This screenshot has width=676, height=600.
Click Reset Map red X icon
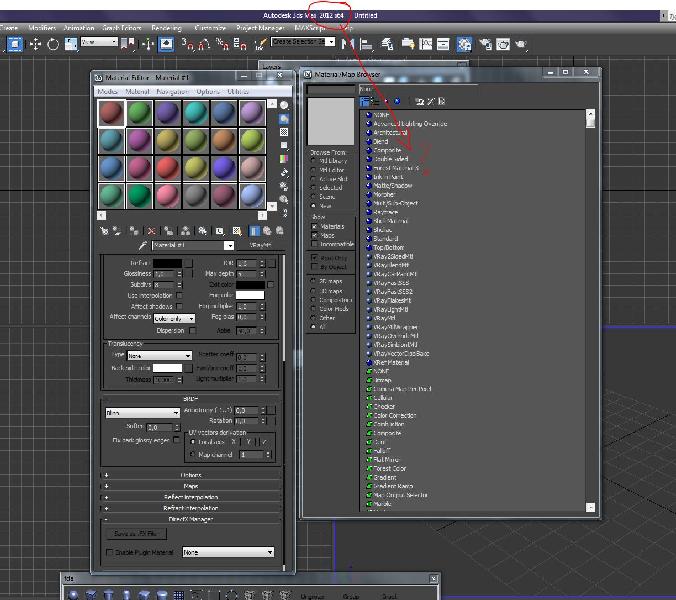click(x=151, y=231)
